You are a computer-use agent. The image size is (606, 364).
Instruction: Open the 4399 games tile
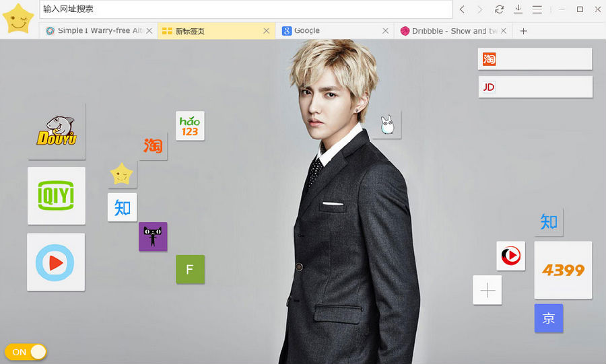tap(563, 270)
